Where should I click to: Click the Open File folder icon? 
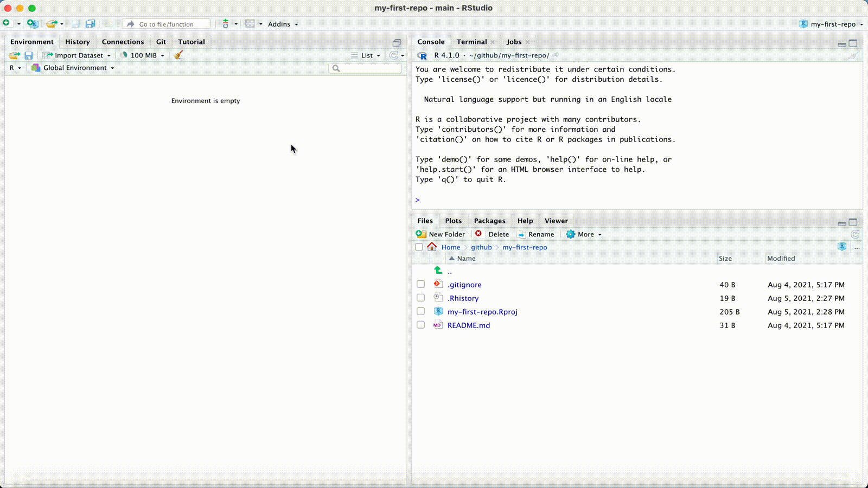tap(52, 24)
